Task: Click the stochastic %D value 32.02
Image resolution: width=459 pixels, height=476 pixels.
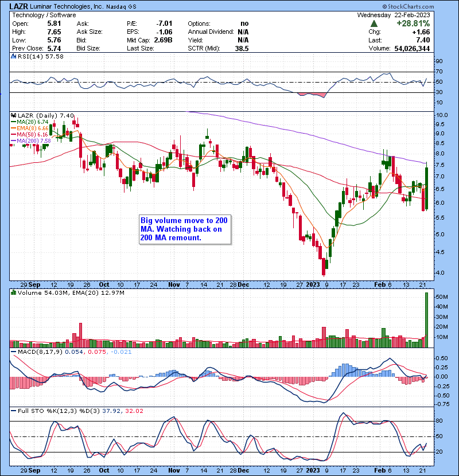Action: 134,411
